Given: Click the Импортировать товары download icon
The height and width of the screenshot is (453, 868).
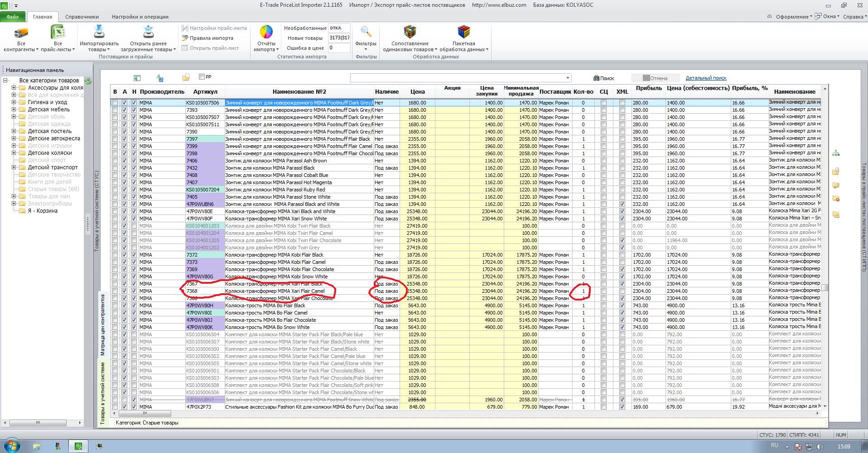Looking at the screenshot, I should [99, 32].
